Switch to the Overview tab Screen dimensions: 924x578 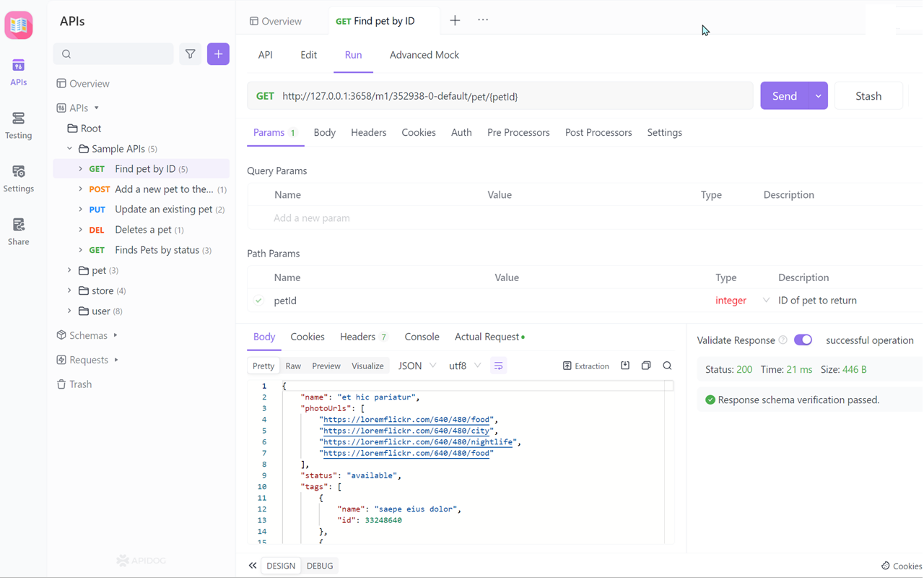coord(276,21)
